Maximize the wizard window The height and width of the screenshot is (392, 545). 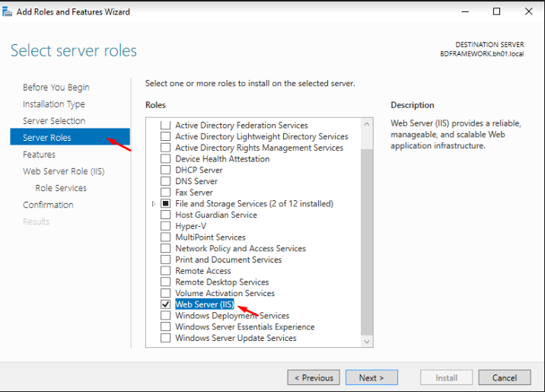[496, 11]
